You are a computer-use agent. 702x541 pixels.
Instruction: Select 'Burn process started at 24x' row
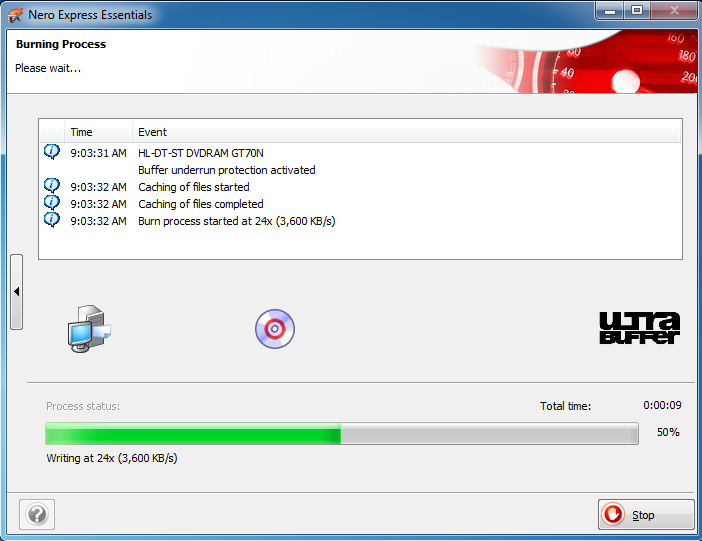[360, 221]
